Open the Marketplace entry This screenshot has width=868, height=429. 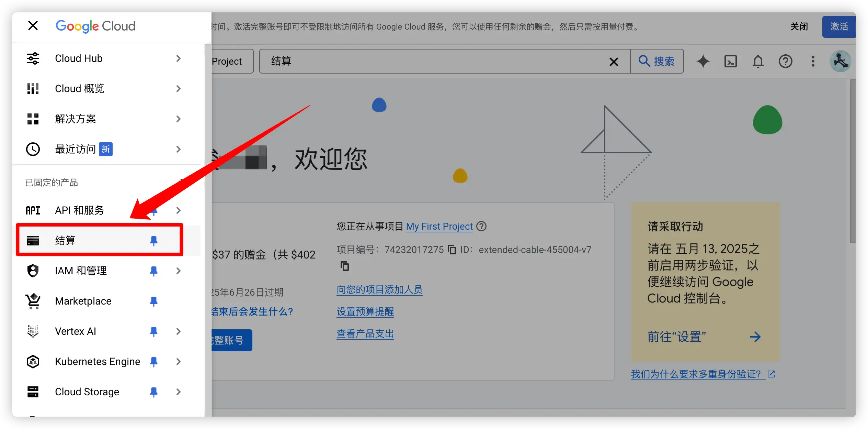(x=106, y=301)
